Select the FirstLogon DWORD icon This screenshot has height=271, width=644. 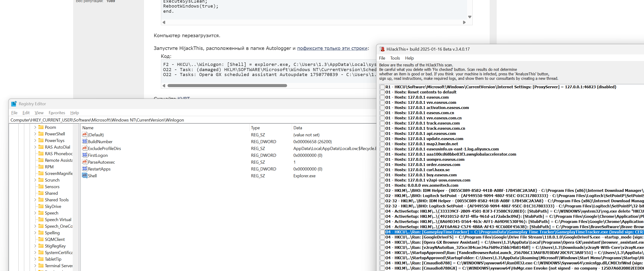pos(84,155)
